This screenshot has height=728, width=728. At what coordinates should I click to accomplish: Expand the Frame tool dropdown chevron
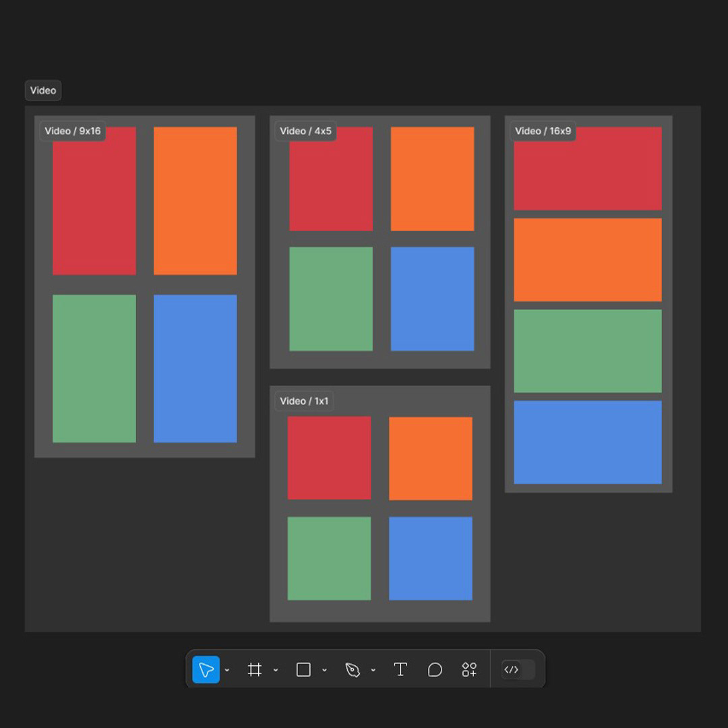tap(276, 670)
